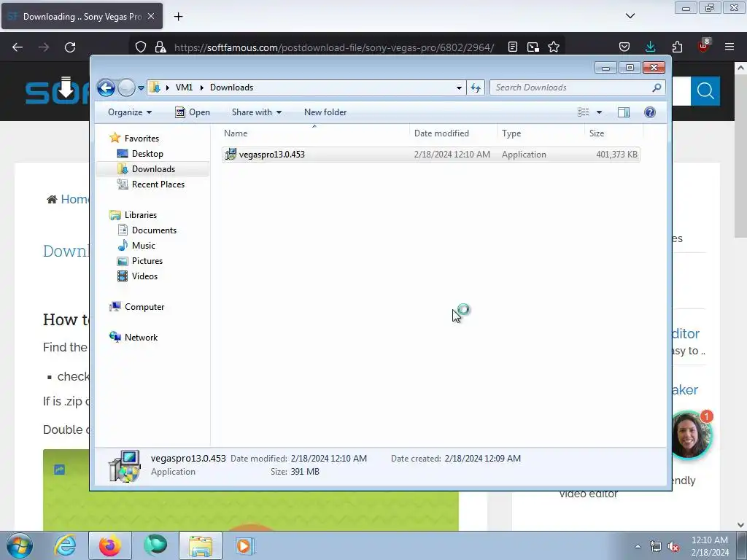Click the Home link on the webpage
This screenshot has height=560, width=747.
coord(74,199)
